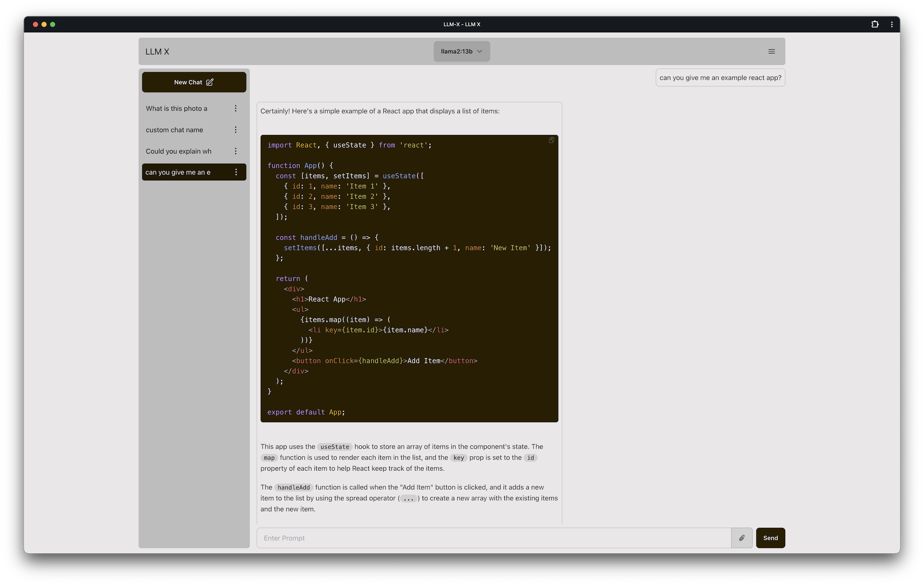
Task: Click the LLM X app title
Action: tap(157, 51)
